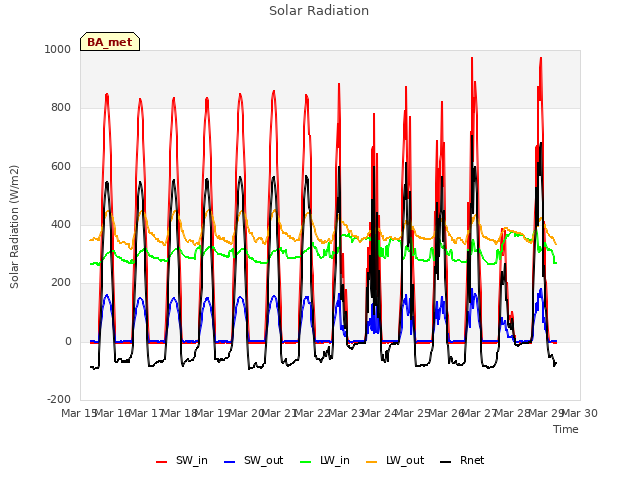Viewport: 640px width, 480px height.
Task: Click the 600 y-axis tick label
Action: tap(61, 167)
